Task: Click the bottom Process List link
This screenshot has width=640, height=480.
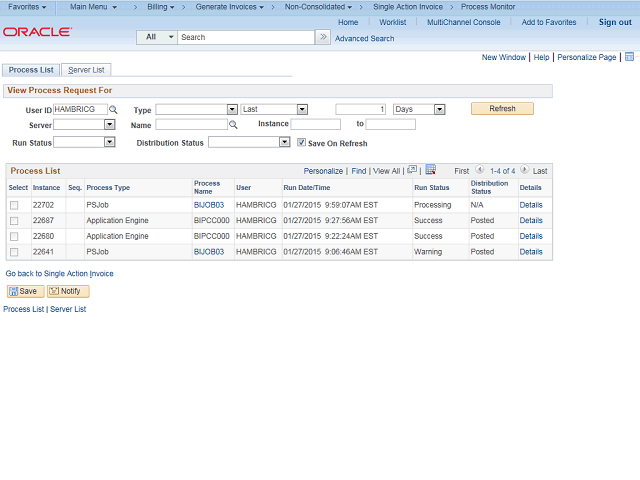Action: click(x=23, y=309)
